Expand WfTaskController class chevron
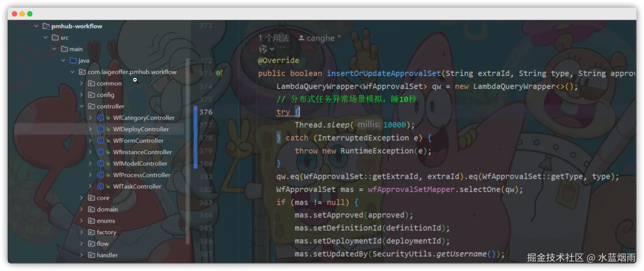The image size is (644, 271). [90, 186]
